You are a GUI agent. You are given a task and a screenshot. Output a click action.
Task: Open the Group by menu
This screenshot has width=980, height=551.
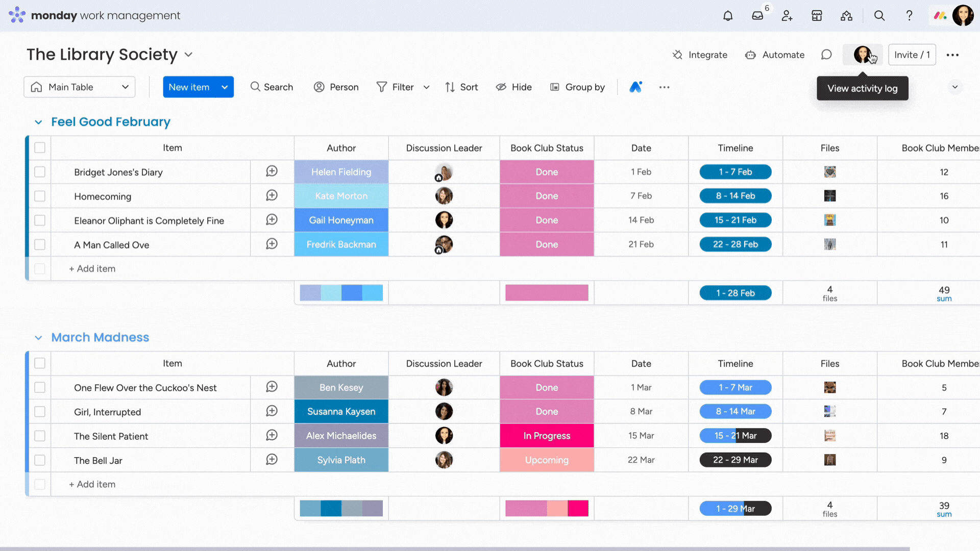point(577,87)
